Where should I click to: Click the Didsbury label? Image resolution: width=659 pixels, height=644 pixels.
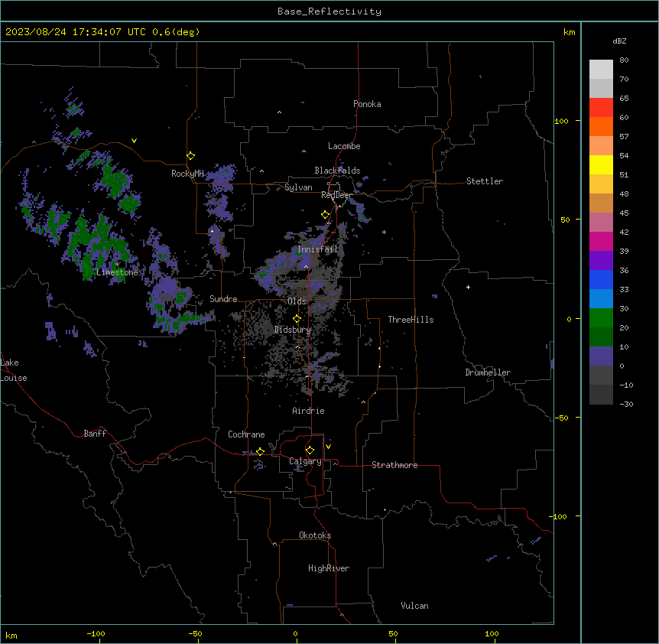point(293,330)
